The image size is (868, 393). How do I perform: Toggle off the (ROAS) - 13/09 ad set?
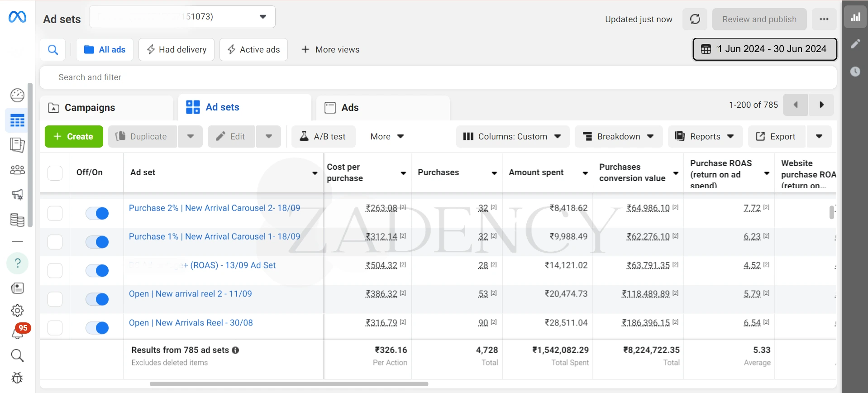point(97,270)
